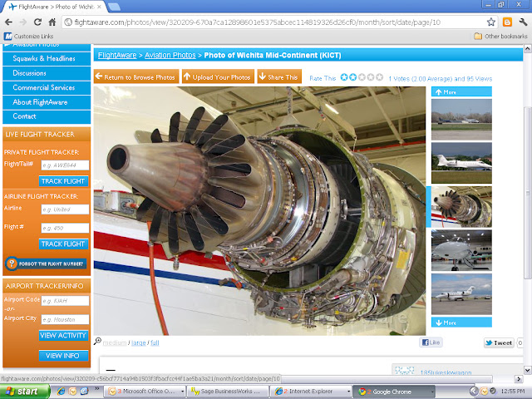Image resolution: width=532 pixels, height=399 pixels.
Task: Open Contact menu item
Action: tap(47, 116)
